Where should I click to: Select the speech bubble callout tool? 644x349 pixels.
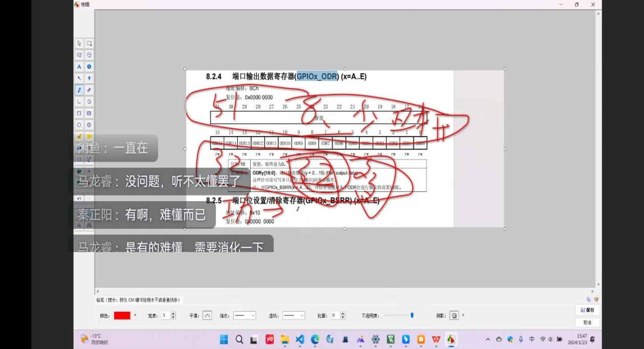(x=79, y=55)
